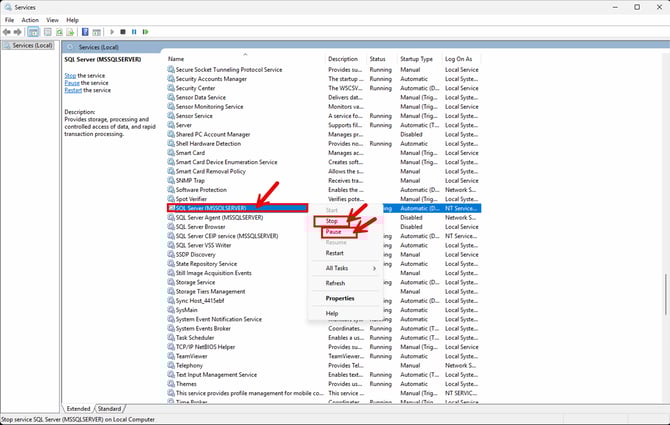Click the Pause Service toolbar icon
The image size is (670, 425).
[x=134, y=32]
